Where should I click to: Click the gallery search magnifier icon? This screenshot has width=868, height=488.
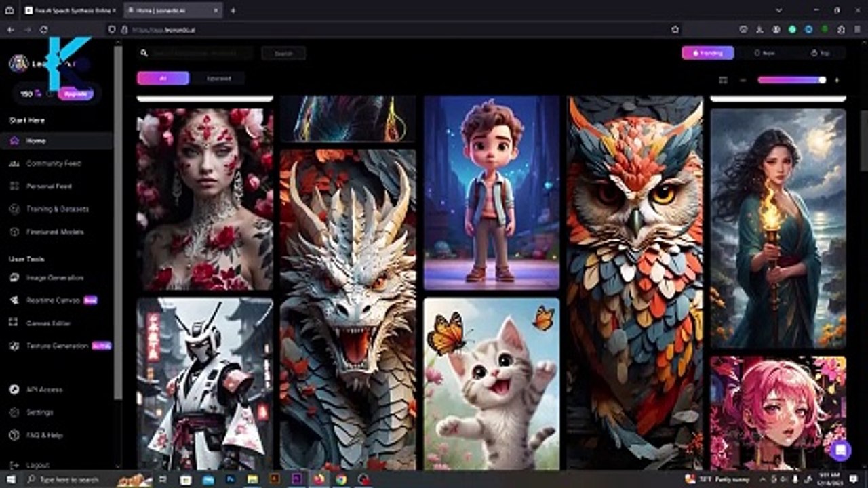click(144, 53)
